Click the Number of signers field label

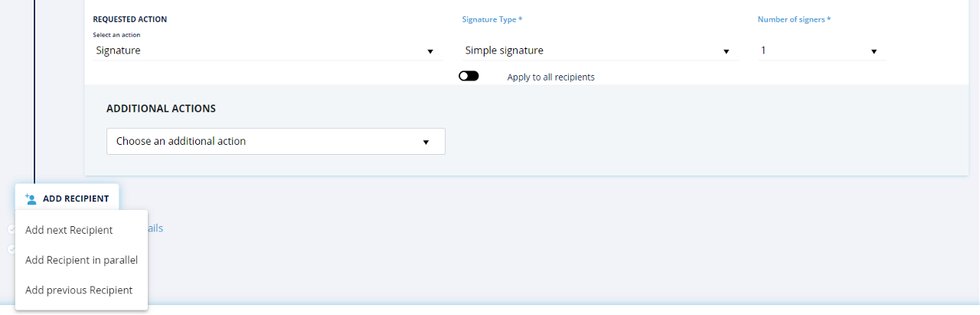tap(794, 19)
